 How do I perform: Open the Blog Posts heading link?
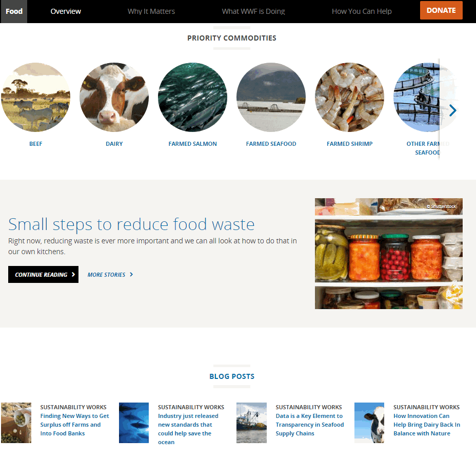tap(232, 376)
